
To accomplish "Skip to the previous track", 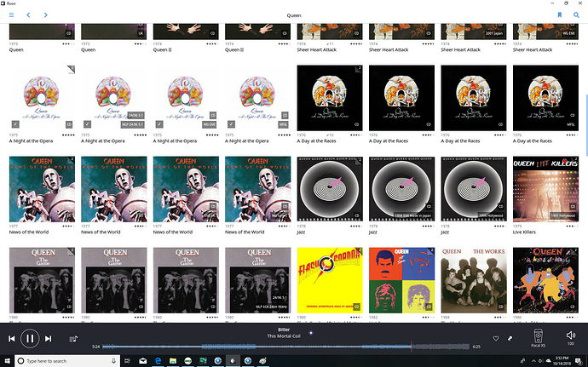I will tap(12, 339).
